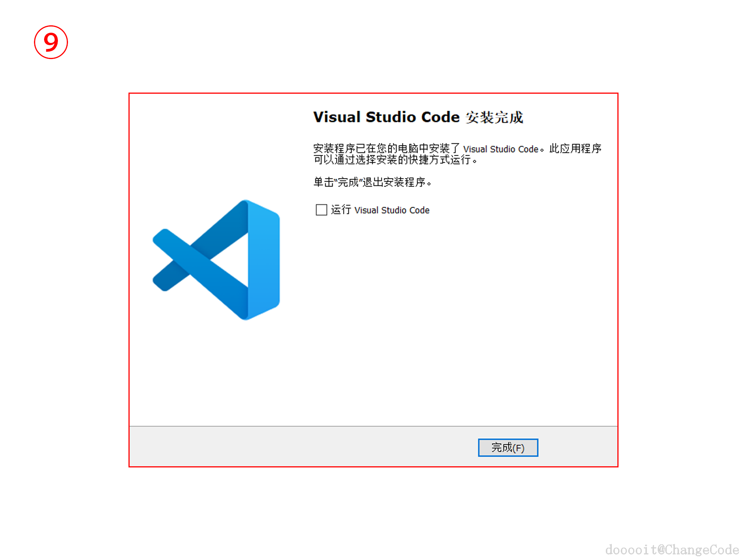The height and width of the screenshot is (560, 747).
Task: Click the 可以通过选择安装的快捷方式运行 text line
Action: 395,160
